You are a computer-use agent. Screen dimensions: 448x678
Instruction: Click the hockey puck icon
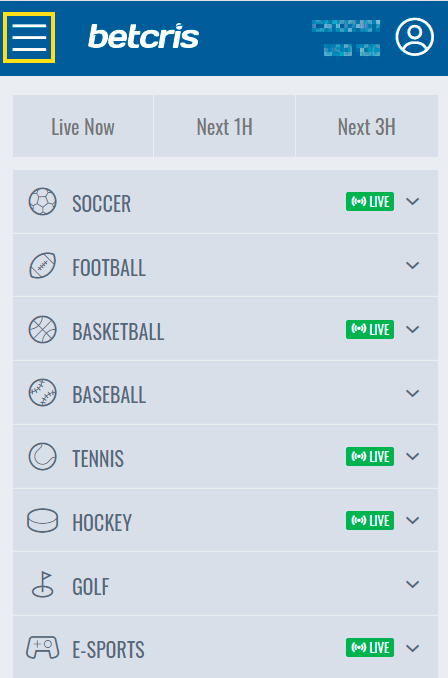click(x=42, y=520)
